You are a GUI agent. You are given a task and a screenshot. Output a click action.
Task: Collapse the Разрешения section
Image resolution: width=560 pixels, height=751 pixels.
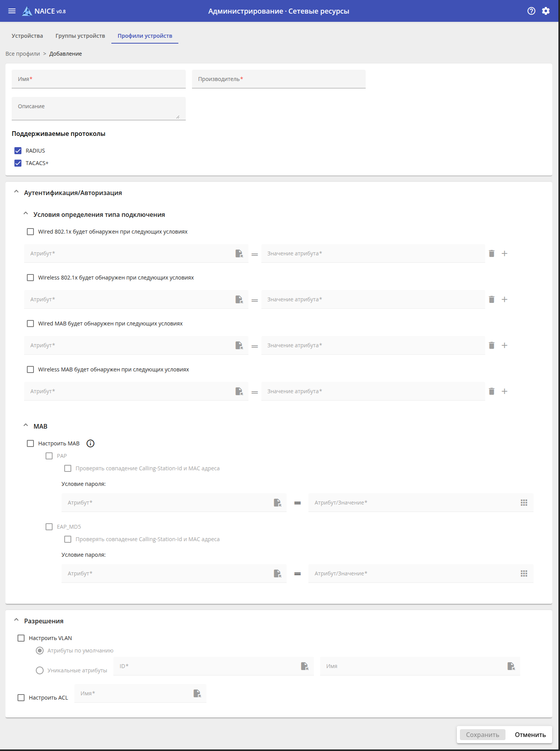pos(16,620)
